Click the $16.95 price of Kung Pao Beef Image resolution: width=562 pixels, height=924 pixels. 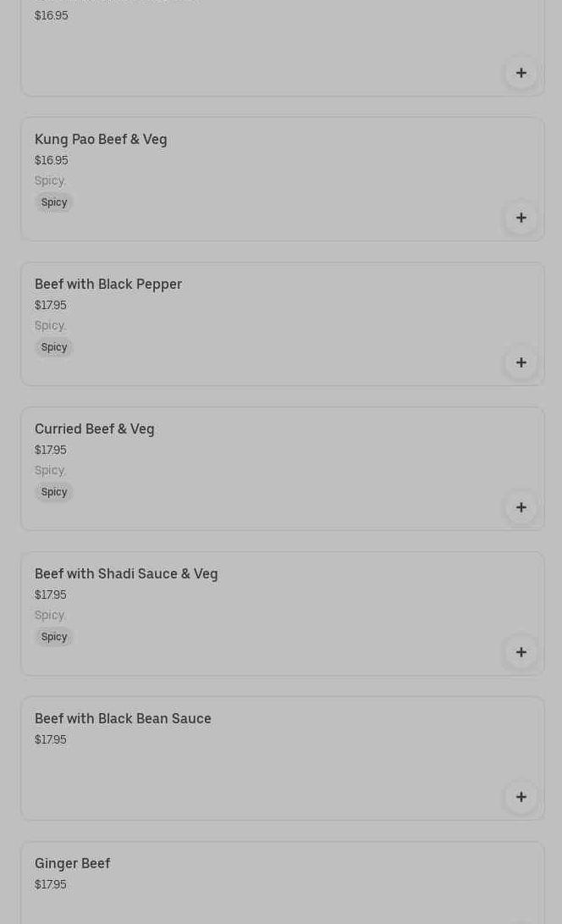point(52,160)
